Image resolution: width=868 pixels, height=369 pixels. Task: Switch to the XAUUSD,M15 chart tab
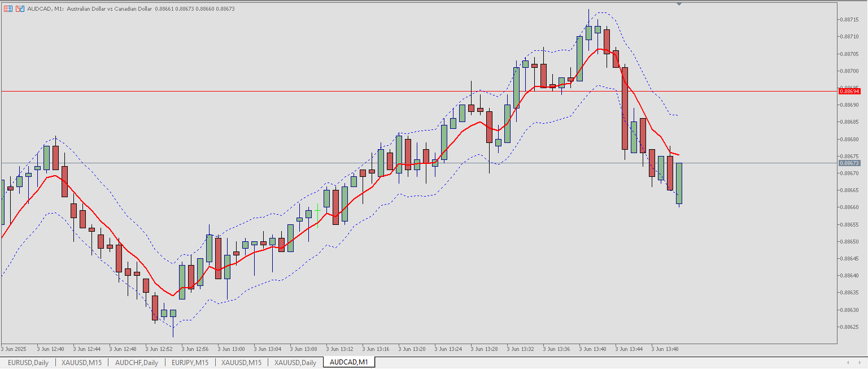point(81,362)
